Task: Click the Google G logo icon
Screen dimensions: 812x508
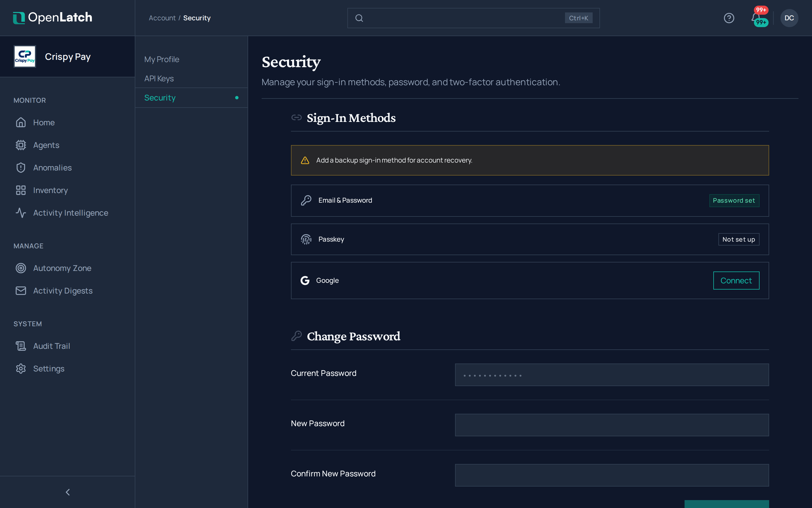Action: tap(305, 281)
